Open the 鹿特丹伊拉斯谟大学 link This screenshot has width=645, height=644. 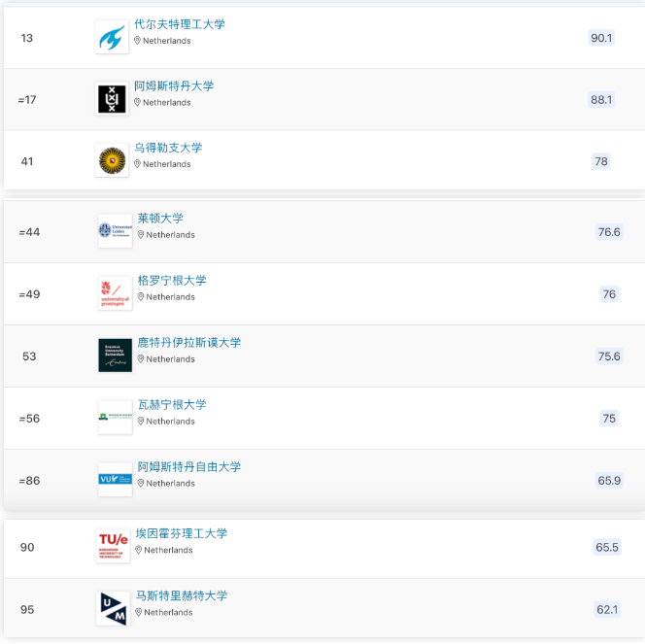click(189, 343)
